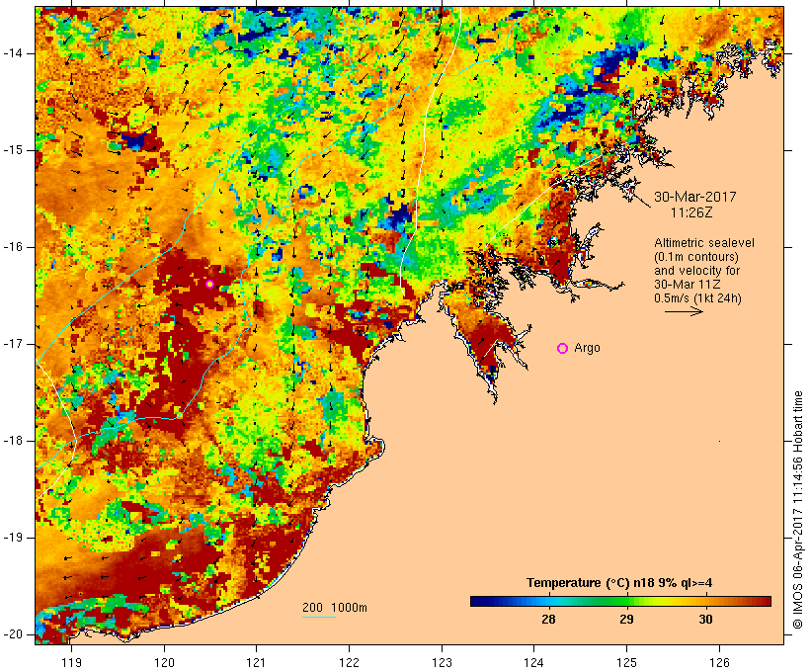Click the '0.5m/s (1kt 24h)' scale text

point(698,298)
